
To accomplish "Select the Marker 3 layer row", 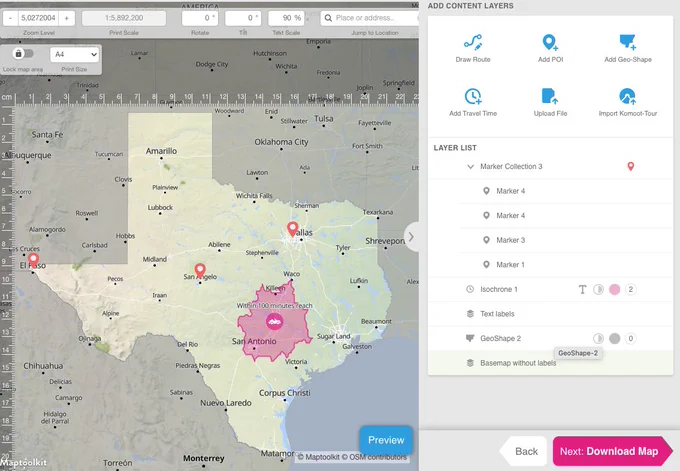I will 566,240.
